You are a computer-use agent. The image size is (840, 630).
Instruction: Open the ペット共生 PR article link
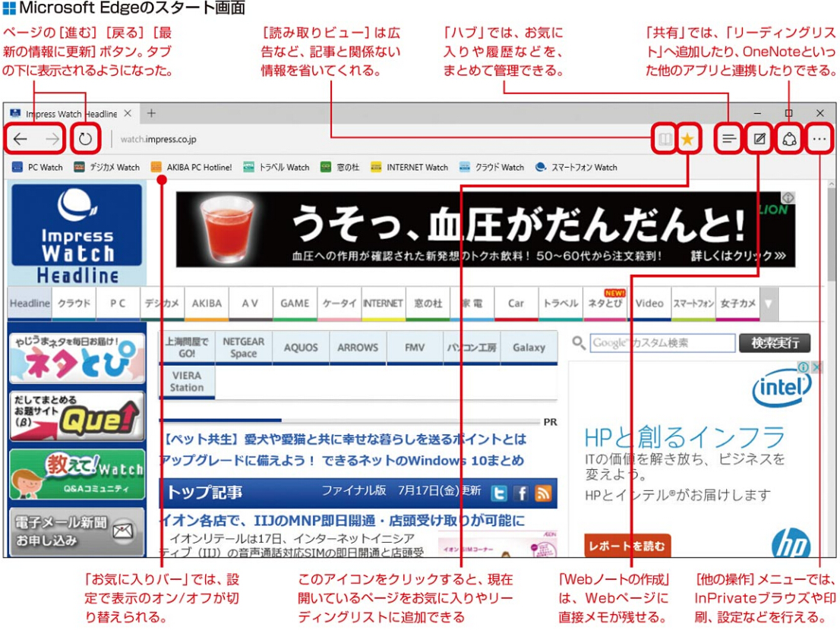click(345, 439)
